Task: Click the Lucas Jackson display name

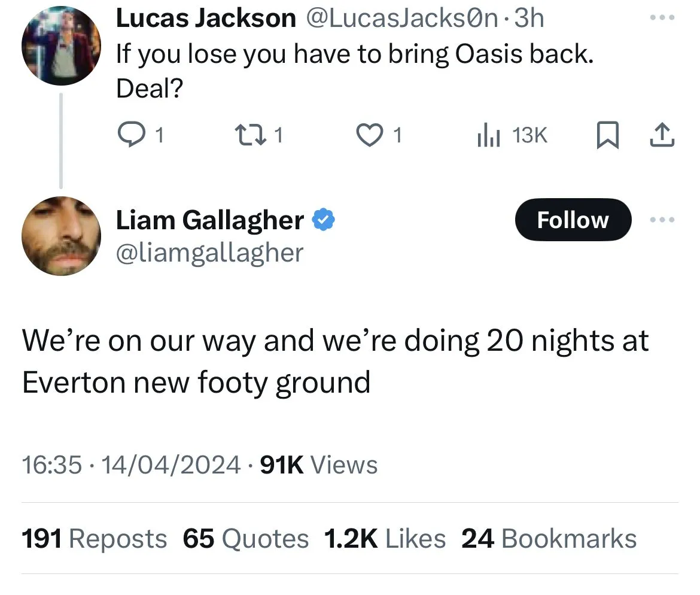Action: click(x=205, y=19)
